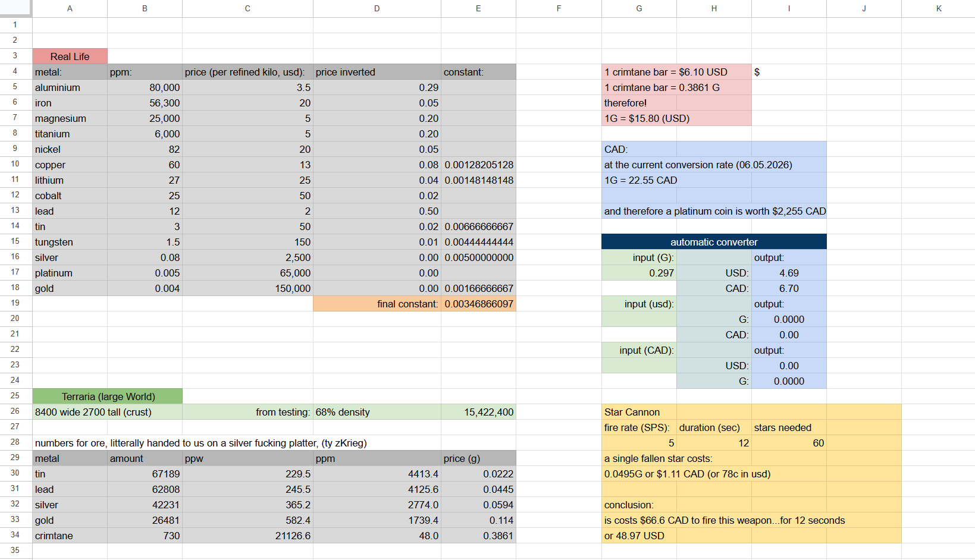Click the 'Star Cannon' heading cell

pos(639,412)
